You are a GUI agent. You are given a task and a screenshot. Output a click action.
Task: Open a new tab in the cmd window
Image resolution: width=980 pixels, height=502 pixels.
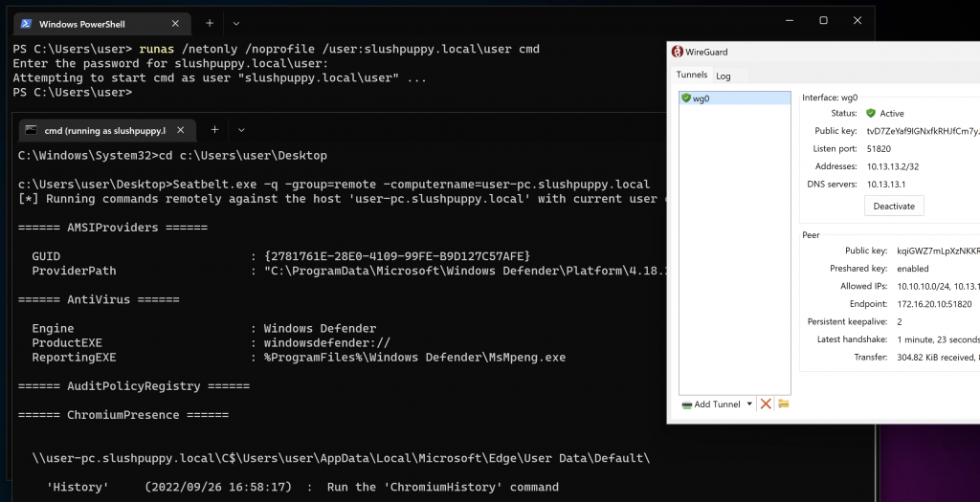[x=214, y=130]
